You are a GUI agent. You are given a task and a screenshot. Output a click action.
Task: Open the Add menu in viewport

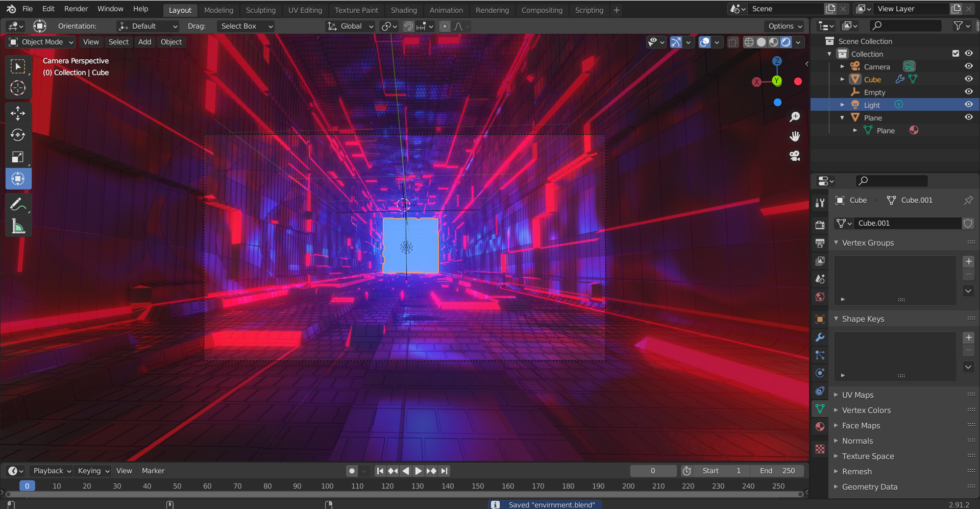[144, 42]
